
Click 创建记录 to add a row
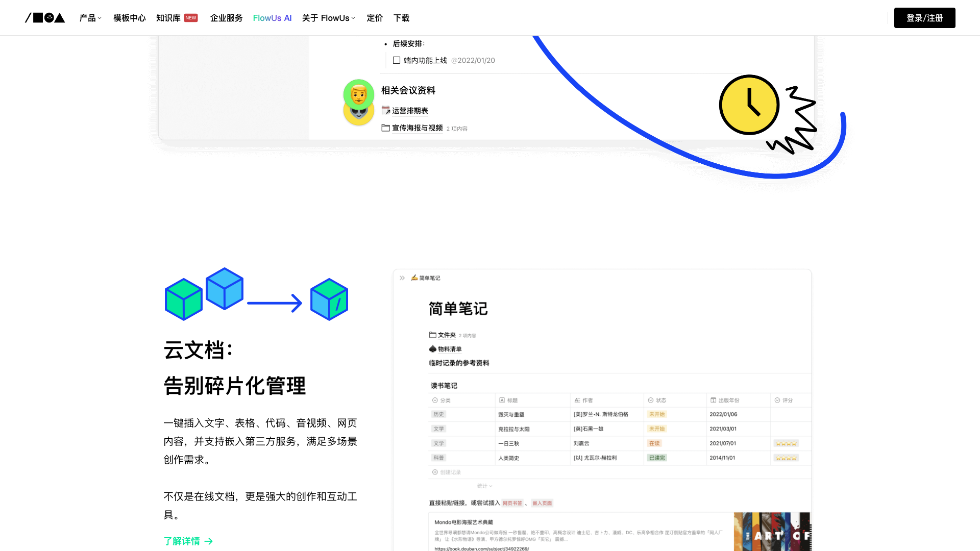point(447,472)
